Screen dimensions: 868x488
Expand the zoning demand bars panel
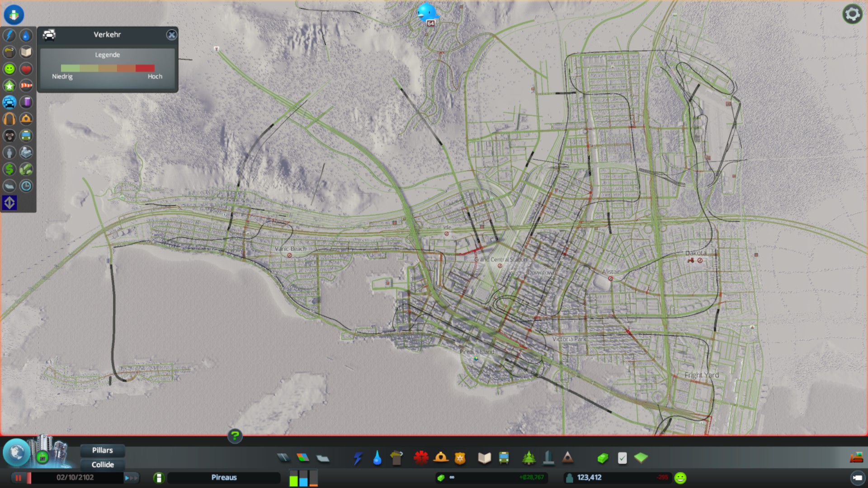point(303,478)
